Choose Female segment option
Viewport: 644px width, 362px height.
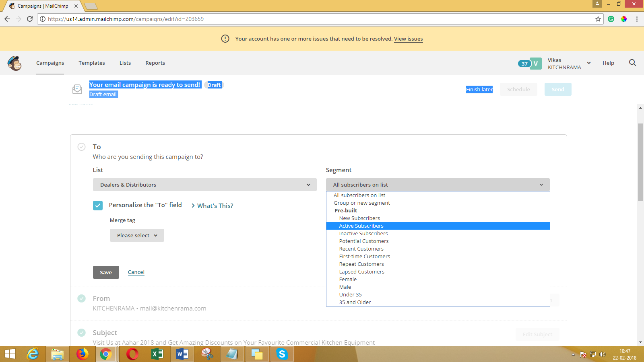click(x=438, y=279)
